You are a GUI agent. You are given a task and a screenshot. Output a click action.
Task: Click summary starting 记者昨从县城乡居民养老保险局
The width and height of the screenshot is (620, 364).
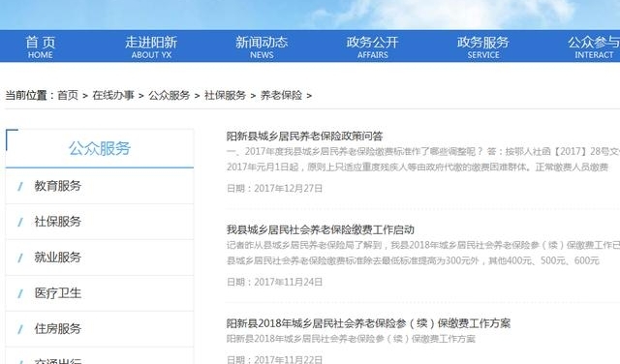coord(423,253)
